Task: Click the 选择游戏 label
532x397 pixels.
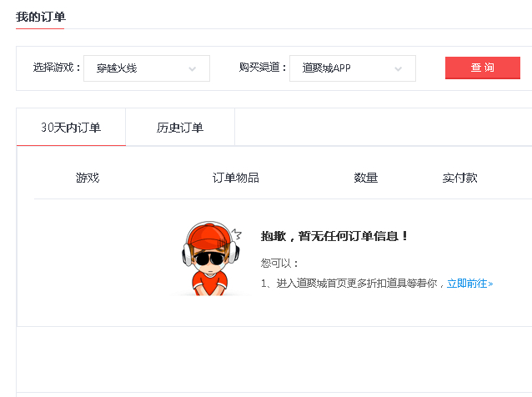Action: click(x=57, y=68)
